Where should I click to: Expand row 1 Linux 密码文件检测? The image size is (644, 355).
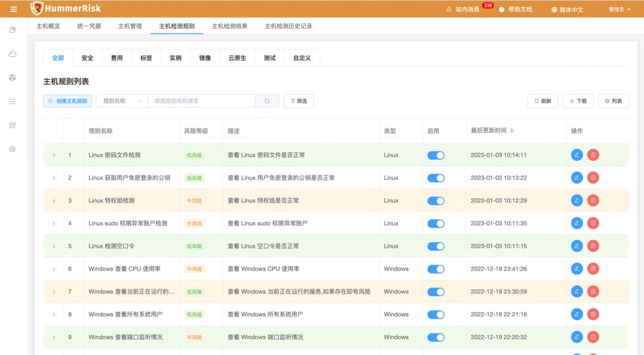click(54, 155)
